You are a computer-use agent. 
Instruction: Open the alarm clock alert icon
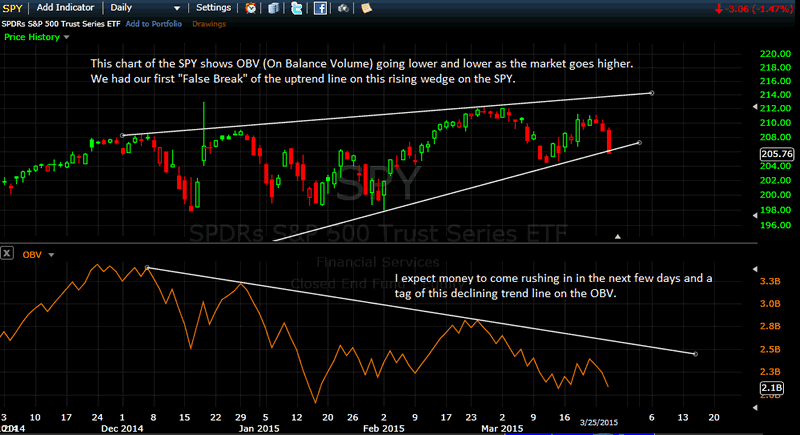click(x=251, y=8)
